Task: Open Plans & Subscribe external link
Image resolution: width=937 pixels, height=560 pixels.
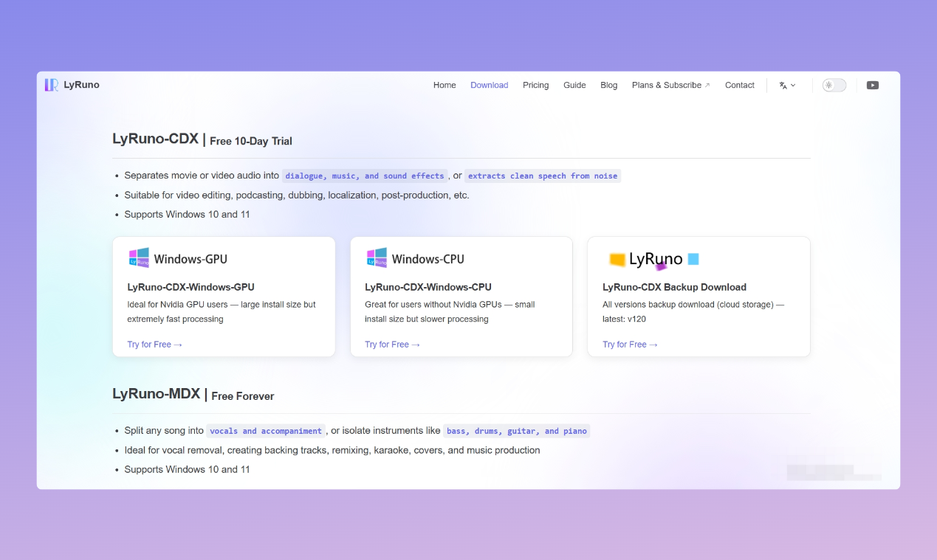Action: (671, 86)
